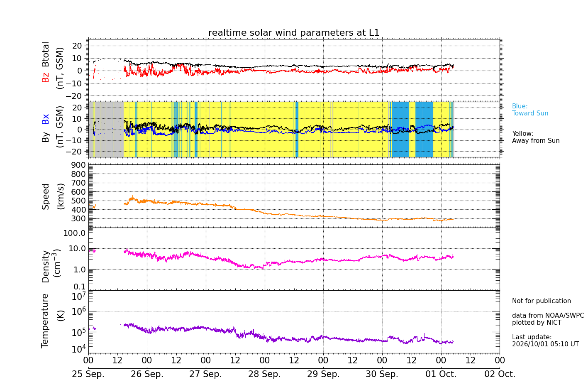Viewport: 588px width, 392px height.
Task: Click the "Yellow: Away from Sun" legend text
Action: (x=536, y=137)
